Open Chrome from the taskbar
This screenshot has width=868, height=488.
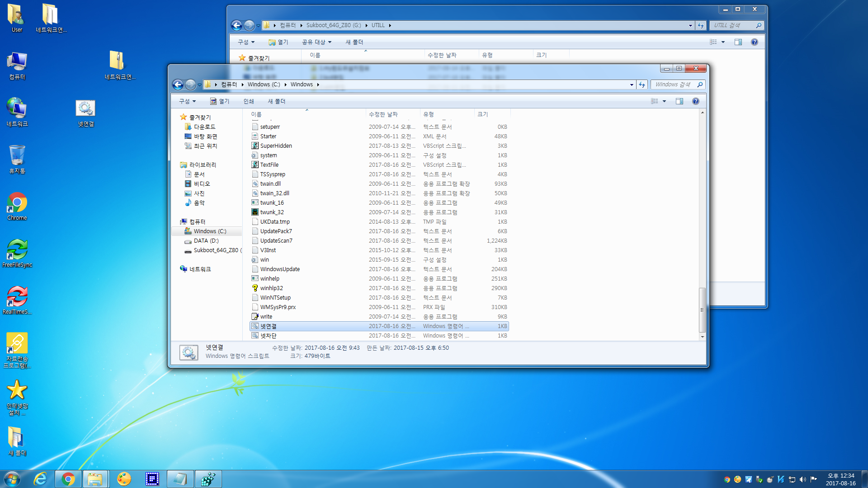coord(68,479)
